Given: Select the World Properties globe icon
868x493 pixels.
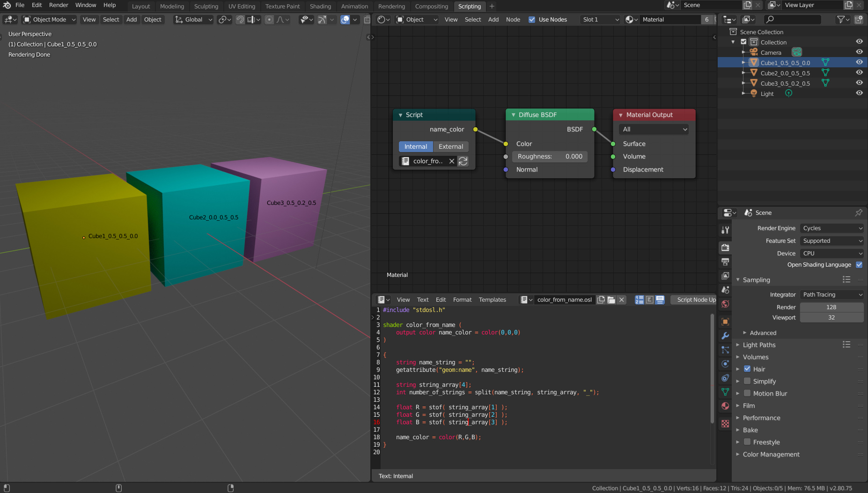Looking at the screenshot, I should tap(725, 304).
